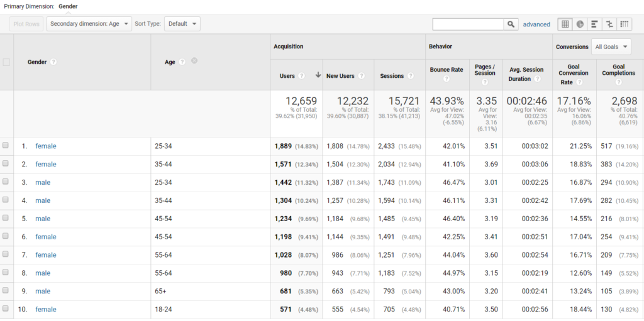Click the 3.69 pages per session cell
This screenshot has height=321, width=644.
[x=491, y=164]
